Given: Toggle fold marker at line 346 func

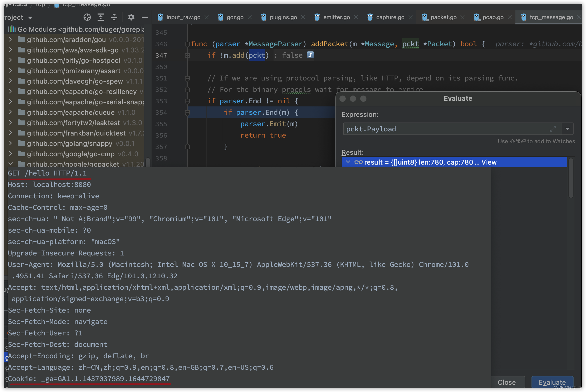Looking at the screenshot, I should [187, 44].
